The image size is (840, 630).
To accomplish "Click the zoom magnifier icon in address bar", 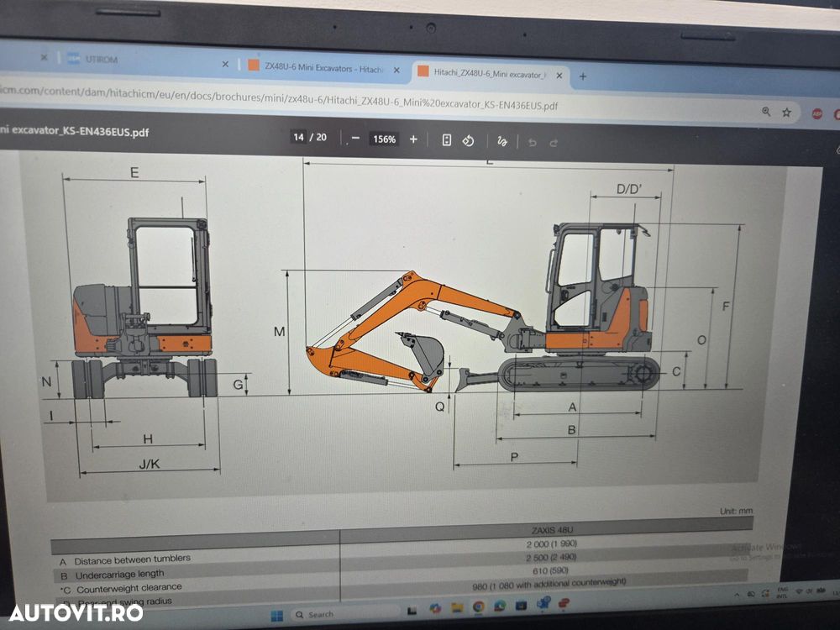I will point(766,112).
